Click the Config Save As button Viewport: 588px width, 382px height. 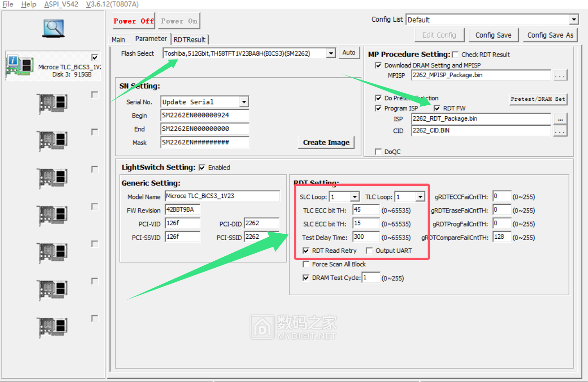click(x=550, y=35)
